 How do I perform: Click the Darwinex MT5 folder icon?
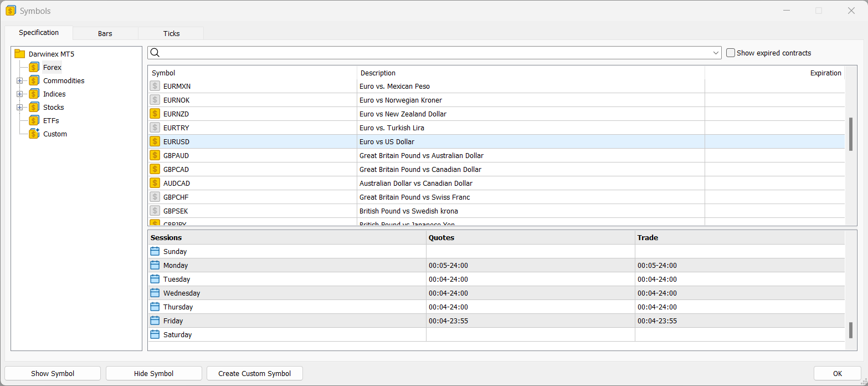(19, 54)
